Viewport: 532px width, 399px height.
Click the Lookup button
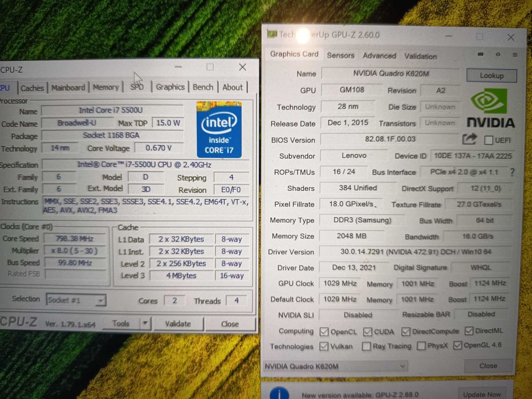(x=492, y=75)
